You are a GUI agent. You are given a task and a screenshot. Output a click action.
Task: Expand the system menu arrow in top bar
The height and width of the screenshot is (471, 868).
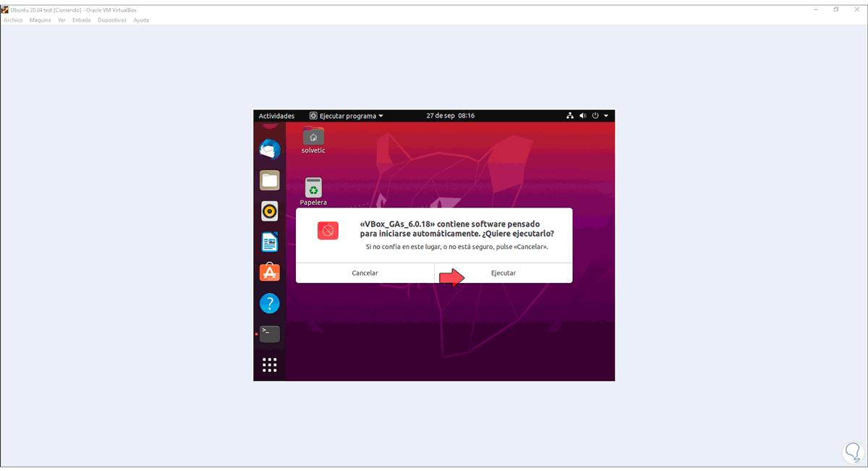(x=606, y=116)
